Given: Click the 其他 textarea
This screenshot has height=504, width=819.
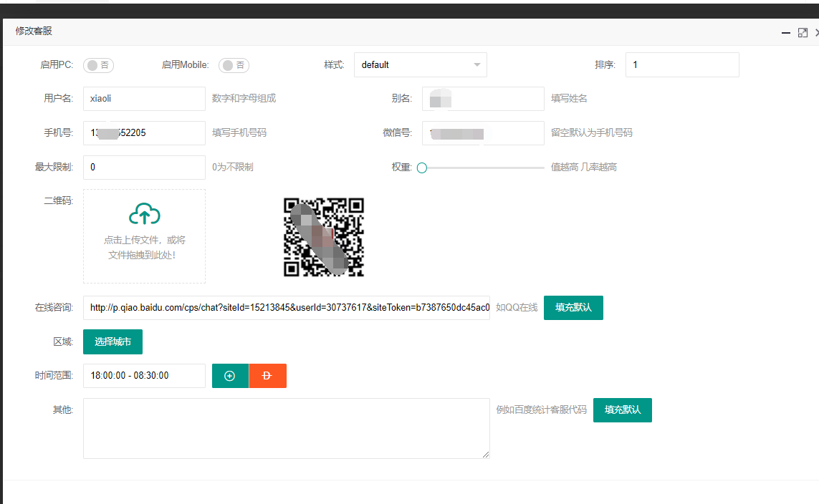Looking at the screenshot, I should pos(286,428).
